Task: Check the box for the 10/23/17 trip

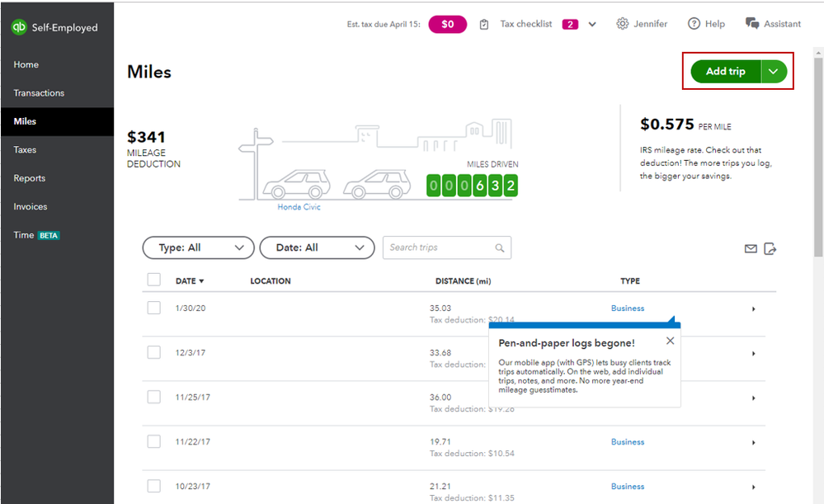Action: [x=154, y=486]
